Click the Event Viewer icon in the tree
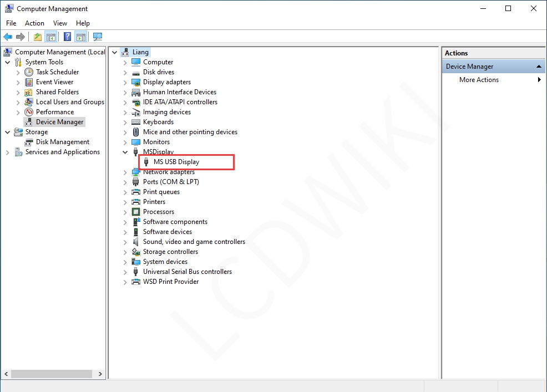Image resolution: width=547 pixels, height=392 pixels. click(x=29, y=82)
